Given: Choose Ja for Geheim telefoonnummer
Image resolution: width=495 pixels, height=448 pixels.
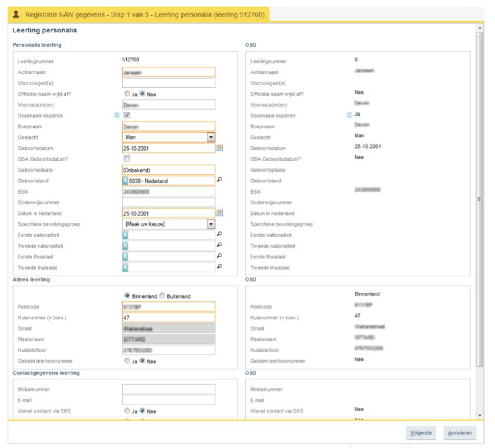Looking at the screenshot, I should point(127,361).
